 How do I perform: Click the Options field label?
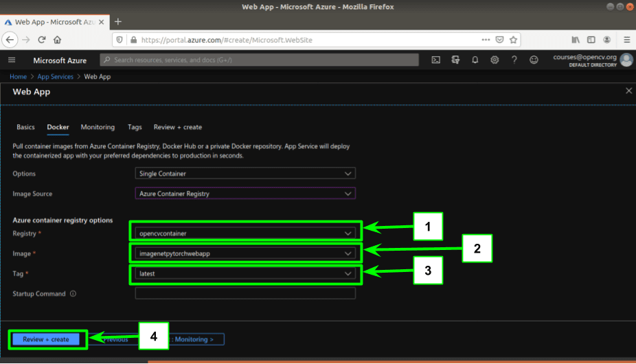coord(24,173)
